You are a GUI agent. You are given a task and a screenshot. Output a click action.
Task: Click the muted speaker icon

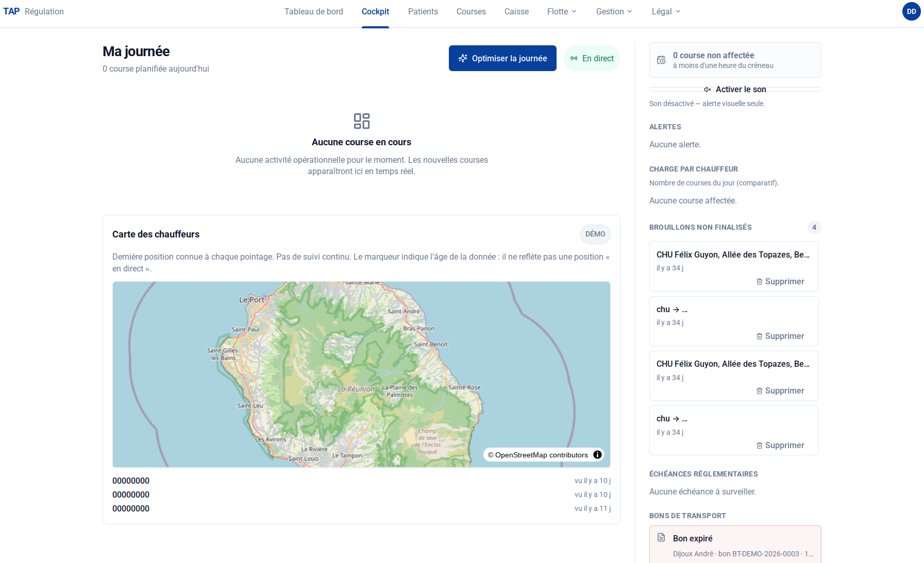pyautogui.click(x=708, y=90)
